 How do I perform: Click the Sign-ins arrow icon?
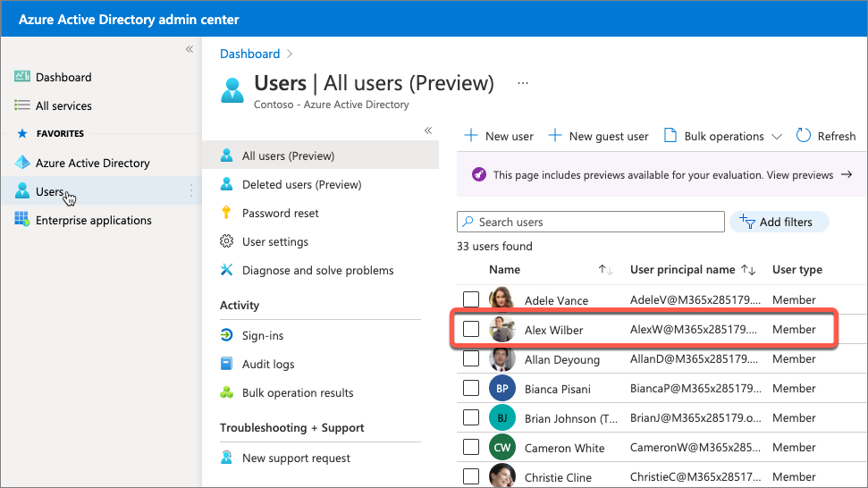click(226, 335)
